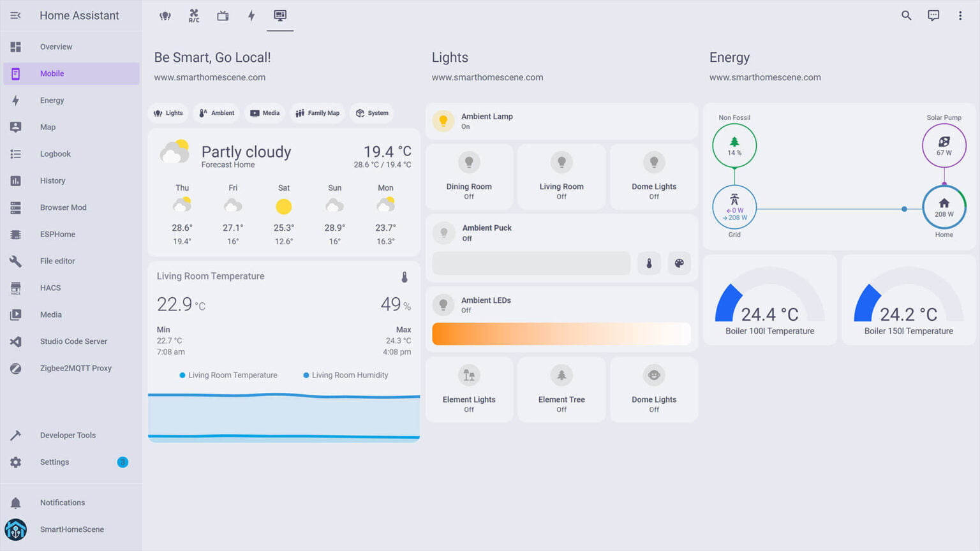Select the A/C fan dashboard view

(x=193, y=15)
